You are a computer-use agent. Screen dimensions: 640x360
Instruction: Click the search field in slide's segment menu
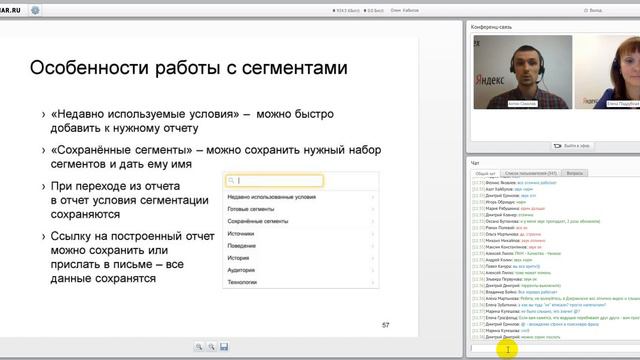274,181
